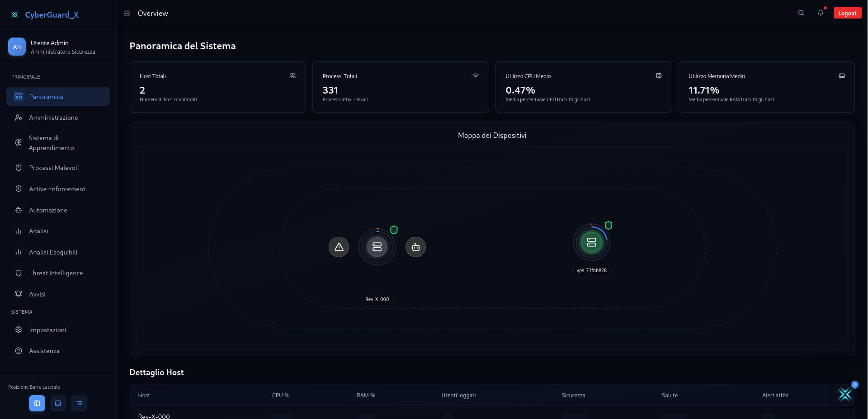Open the notifications bell
This screenshot has height=419, width=868.
[821, 13]
